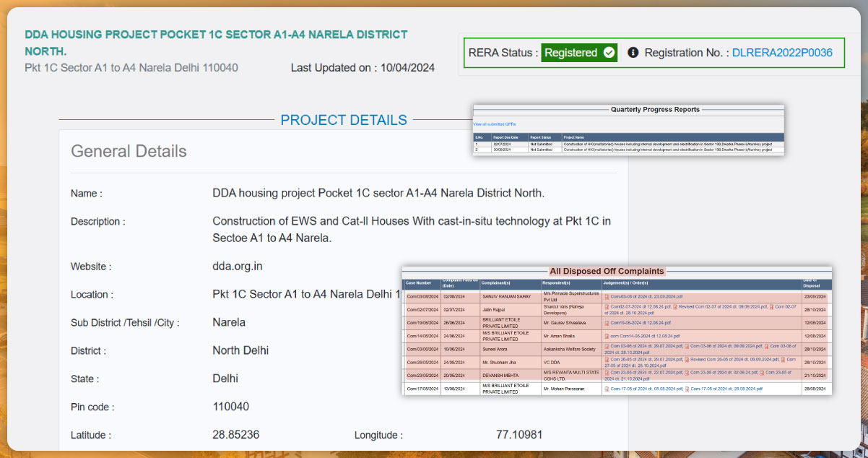The width and height of the screenshot is (868, 458).
Task: Click the dda.org.in website value
Action: pos(238,266)
